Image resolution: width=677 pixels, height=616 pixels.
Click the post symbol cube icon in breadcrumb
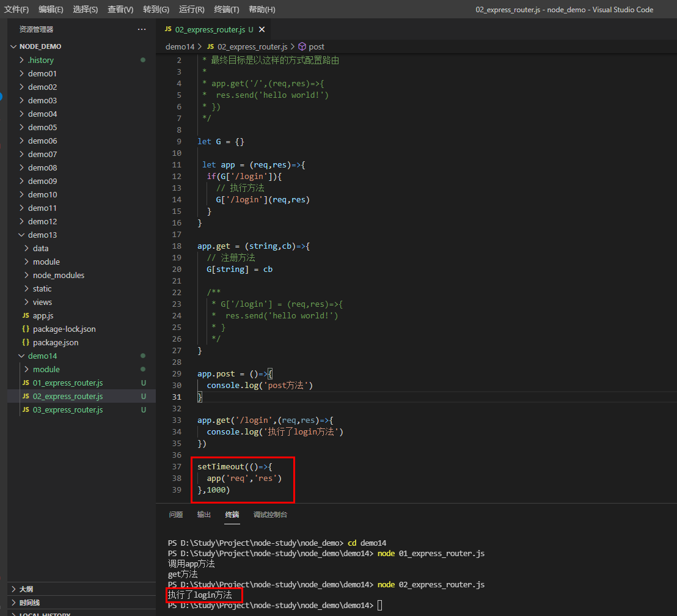(x=302, y=46)
